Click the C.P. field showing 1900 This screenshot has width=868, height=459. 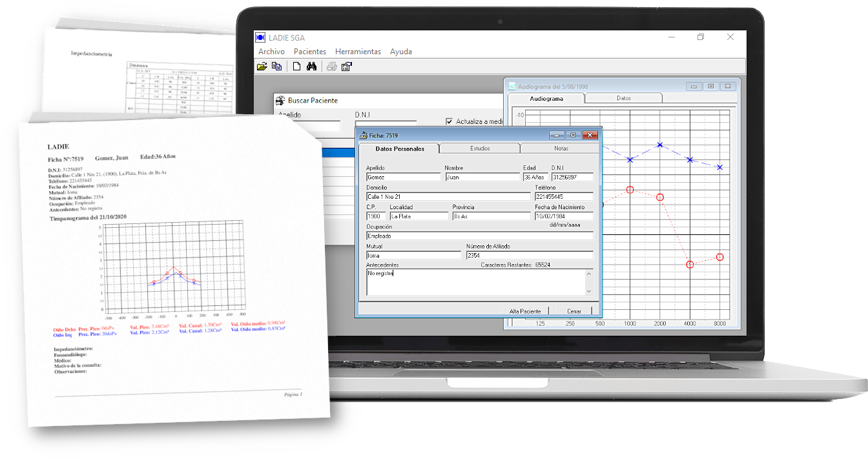[376, 216]
